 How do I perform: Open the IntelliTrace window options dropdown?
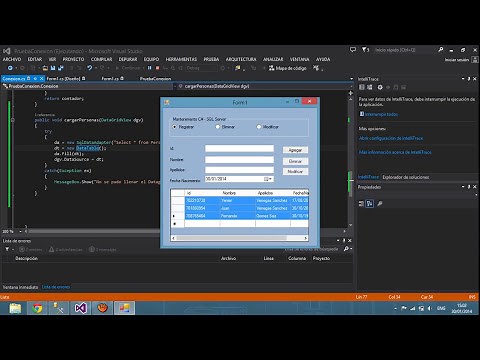point(463,79)
